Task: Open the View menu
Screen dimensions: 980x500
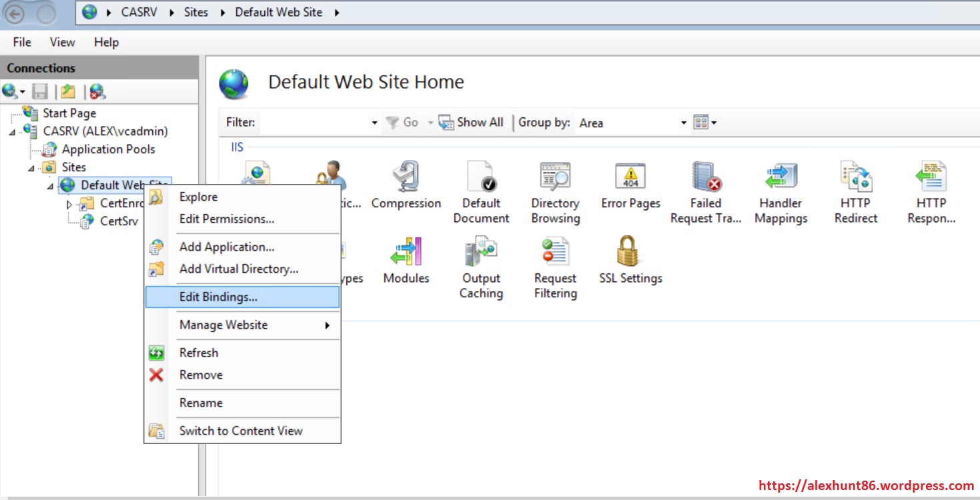Action: [62, 42]
